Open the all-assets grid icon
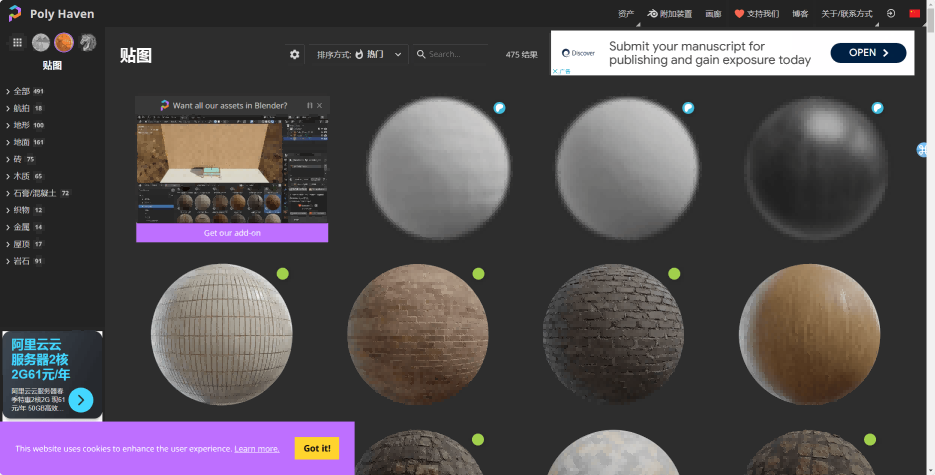The width and height of the screenshot is (935, 475). (17, 42)
